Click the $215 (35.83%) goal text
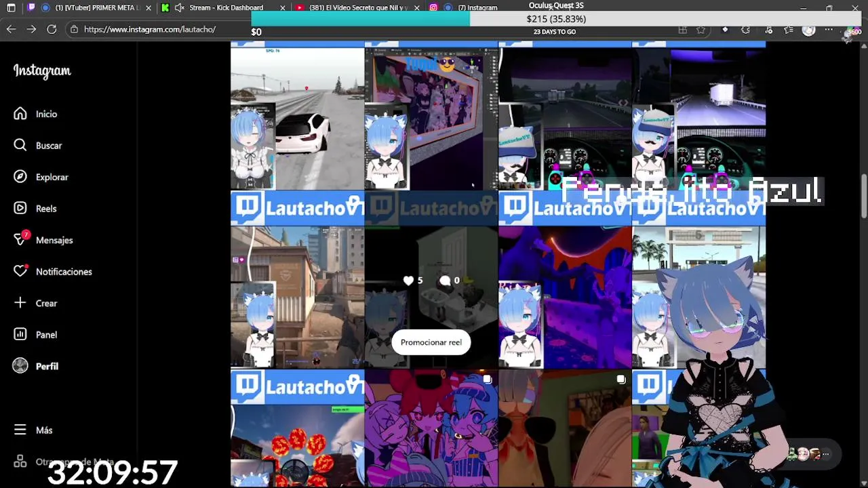Image resolution: width=868 pixels, height=488 pixels. click(x=556, y=19)
